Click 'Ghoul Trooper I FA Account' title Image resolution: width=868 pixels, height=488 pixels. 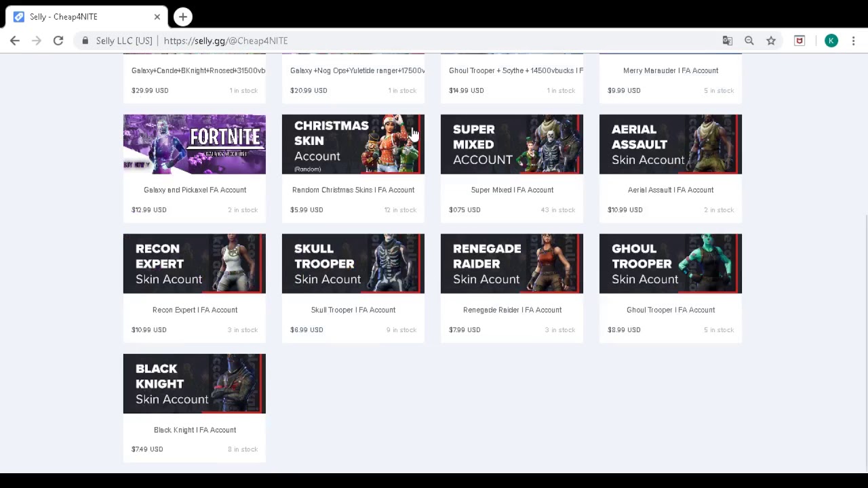pyautogui.click(x=671, y=310)
